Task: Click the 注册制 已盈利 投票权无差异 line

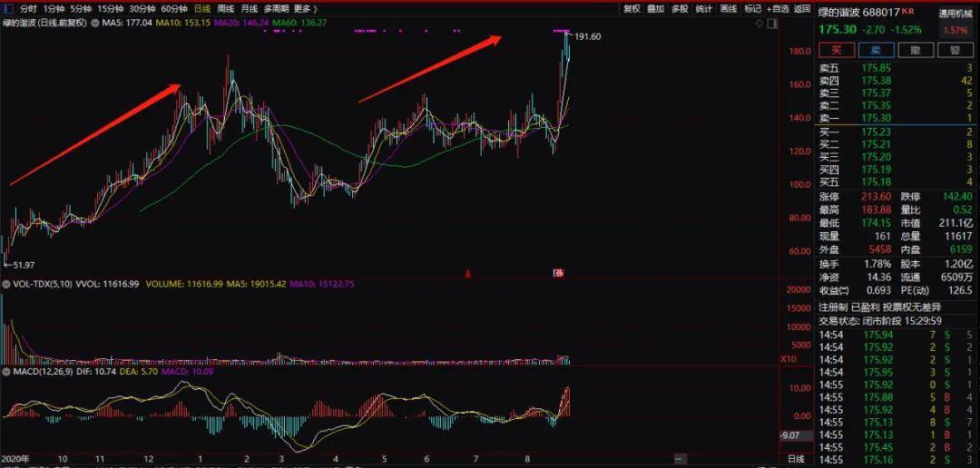Action: 880,307
